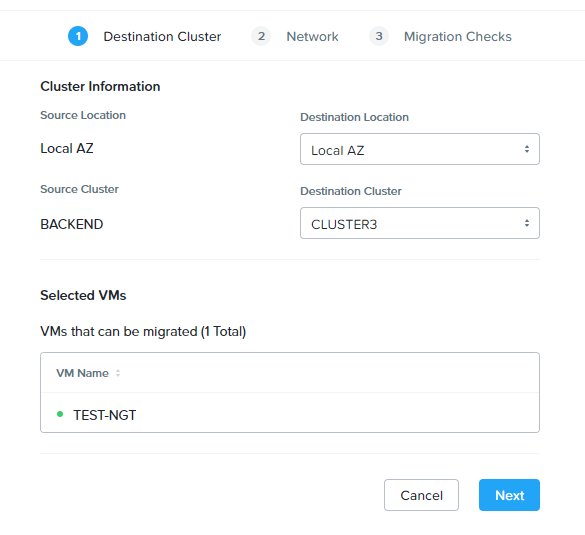Click the Cluster Information heading

click(x=100, y=87)
